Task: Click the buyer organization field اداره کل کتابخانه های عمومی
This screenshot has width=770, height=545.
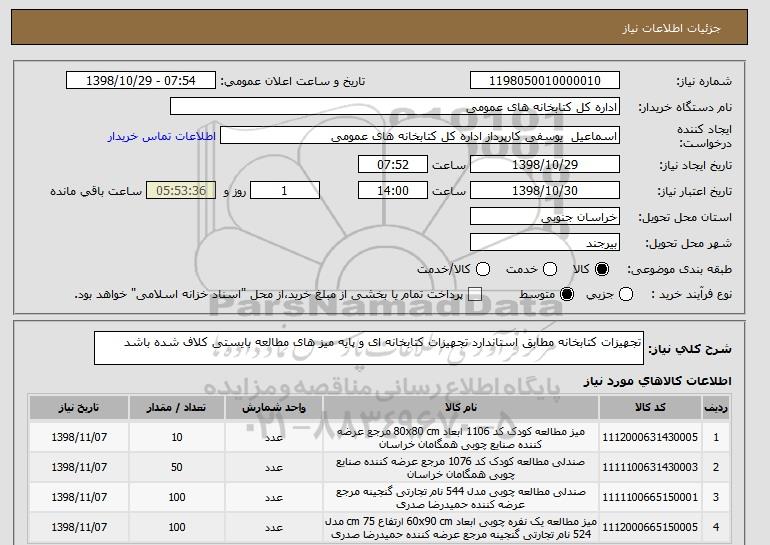Action: [395, 107]
